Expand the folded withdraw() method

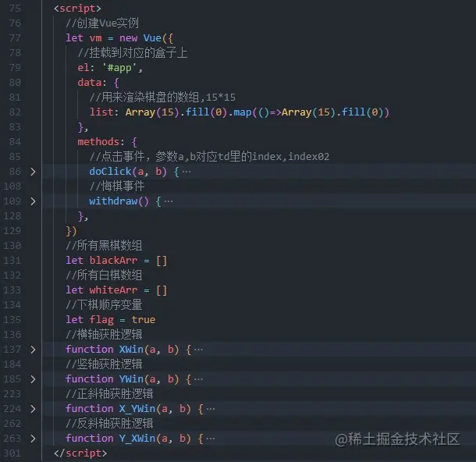[33, 201]
